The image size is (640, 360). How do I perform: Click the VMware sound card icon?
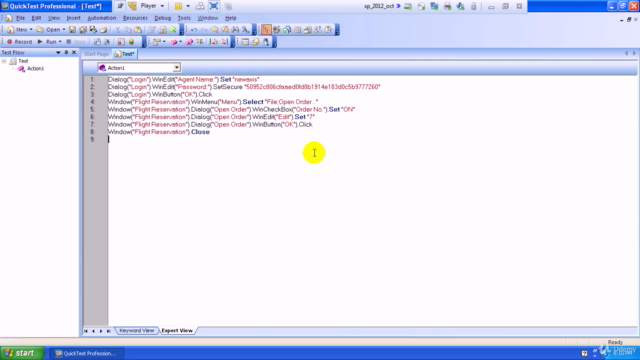tap(461, 6)
